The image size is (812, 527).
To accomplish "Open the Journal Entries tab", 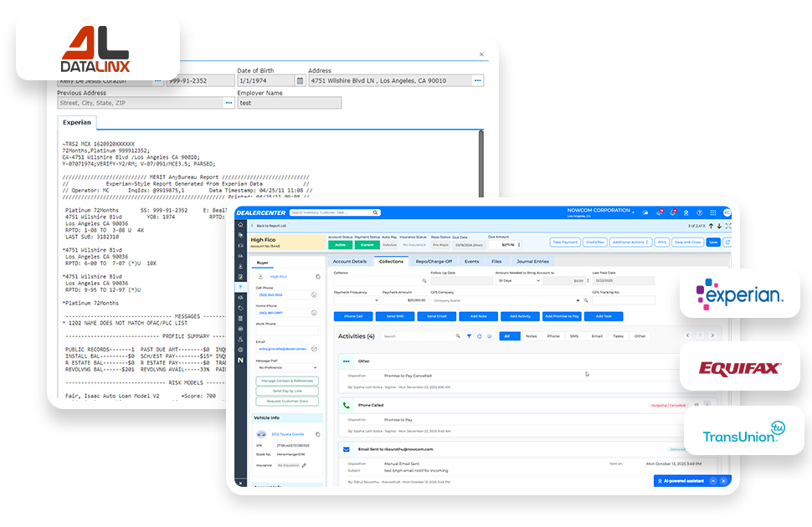I will coord(532,262).
